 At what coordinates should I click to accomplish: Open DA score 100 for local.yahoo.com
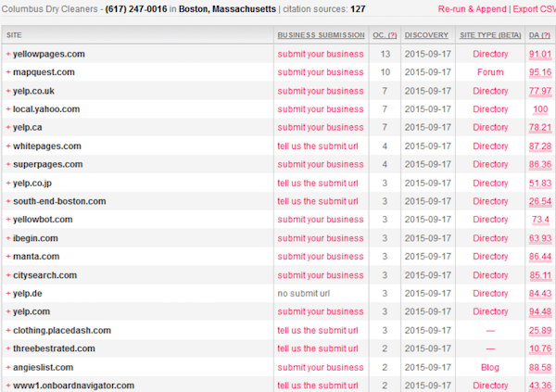540,109
